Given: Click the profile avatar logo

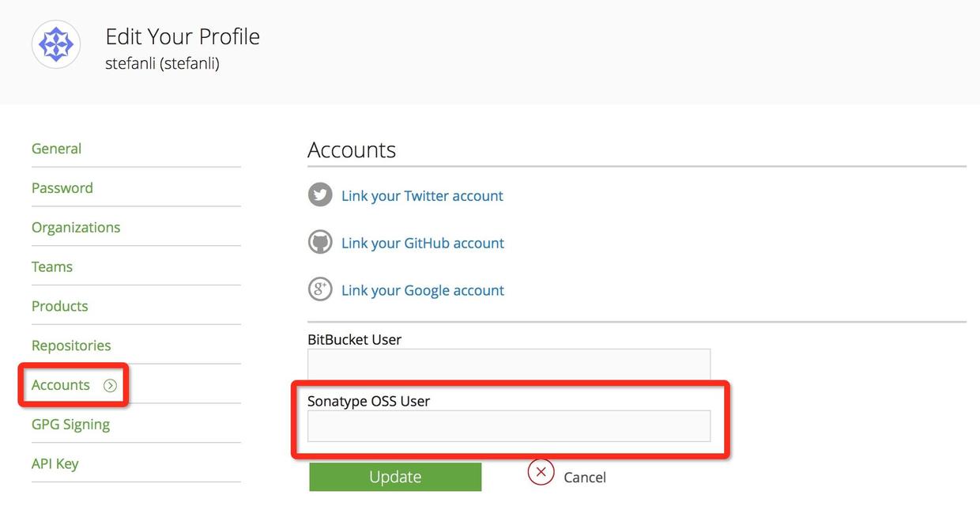Looking at the screenshot, I should point(56,44).
